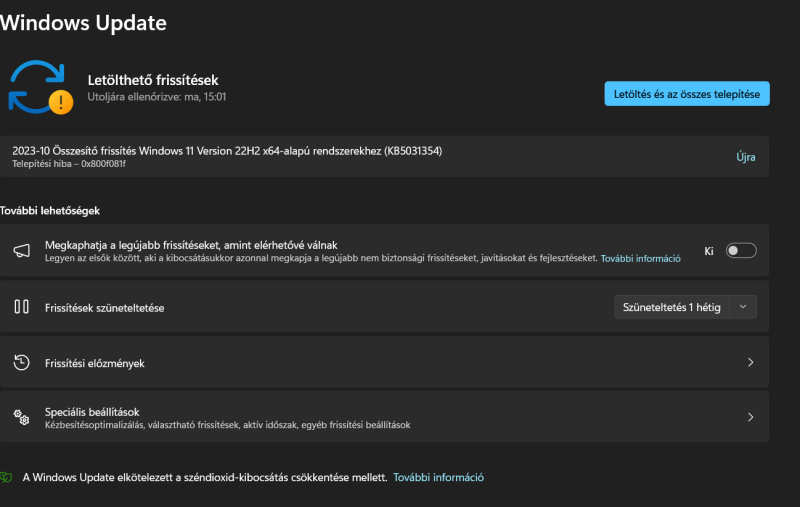Click 'Újra' to retry the failed update
The image size is (800, 507).
(x=745, y=157)
